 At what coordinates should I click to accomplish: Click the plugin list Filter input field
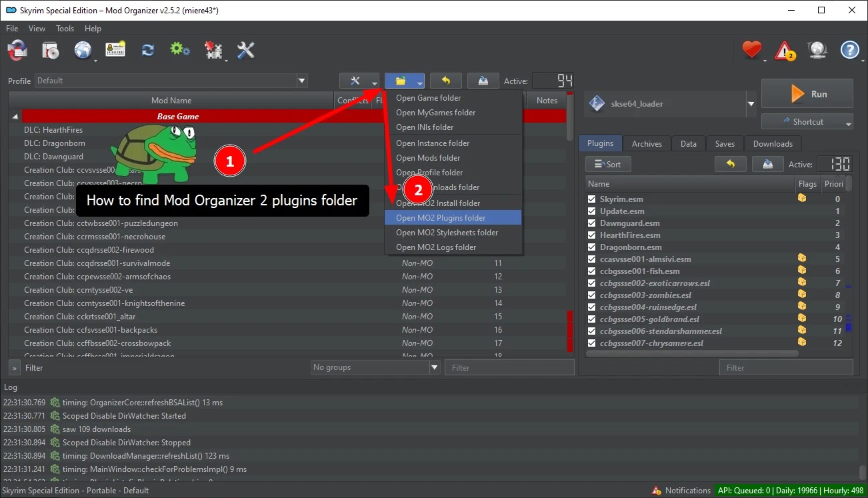pos(786,367)
